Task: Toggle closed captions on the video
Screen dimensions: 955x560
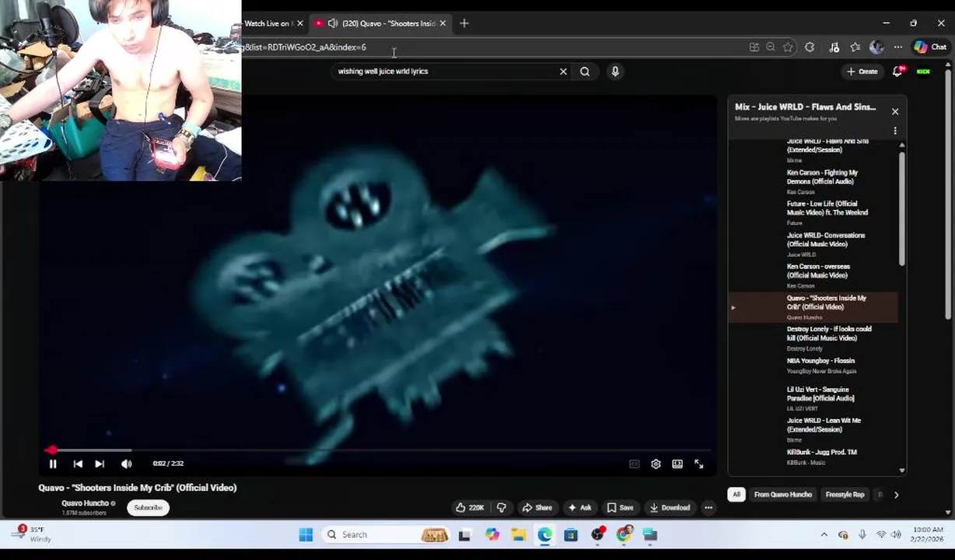Action: [x=635, y=464]
